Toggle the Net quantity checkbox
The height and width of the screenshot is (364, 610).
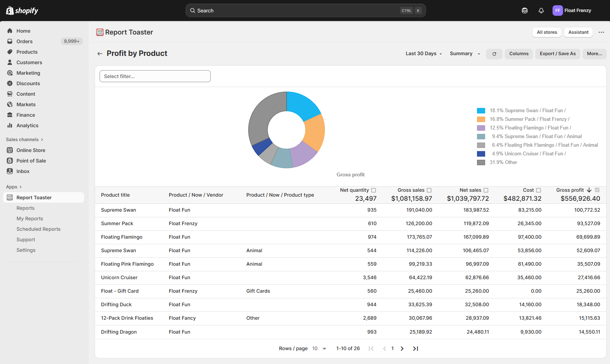[373, 190]
